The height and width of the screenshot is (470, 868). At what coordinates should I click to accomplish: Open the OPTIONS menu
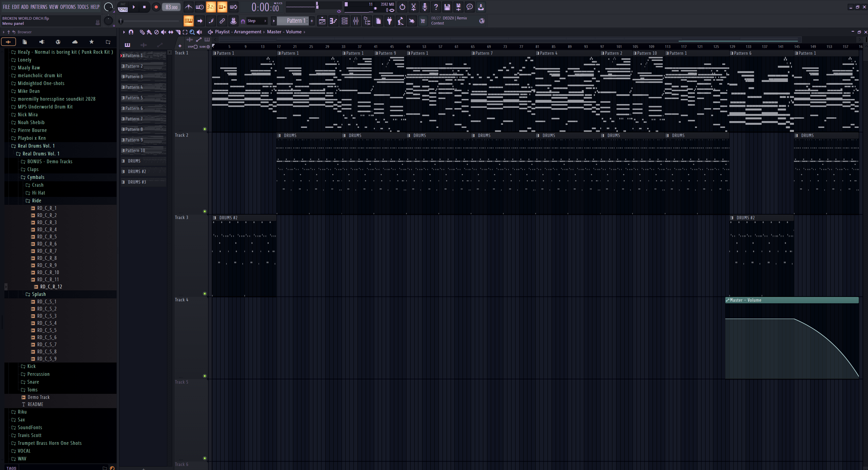(x=68, y=7)
